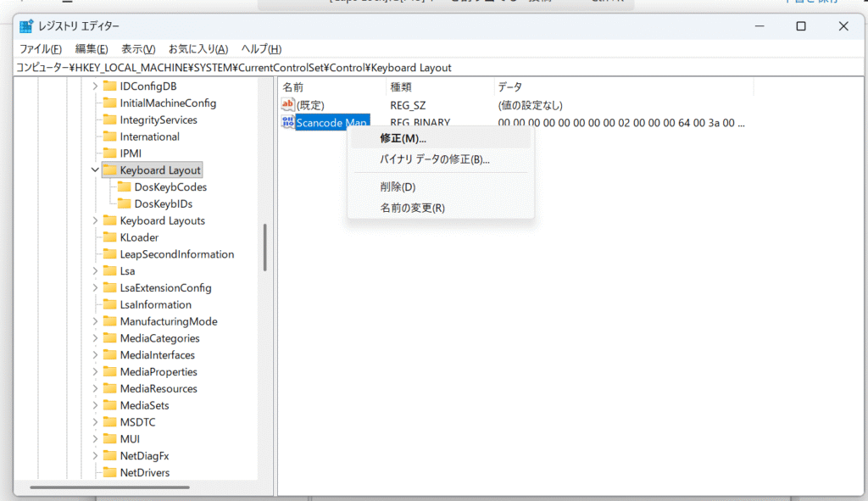Screen dimensions: 868x501
Task: Choose 削除(D) in the context menu
Action: point(398,186)
